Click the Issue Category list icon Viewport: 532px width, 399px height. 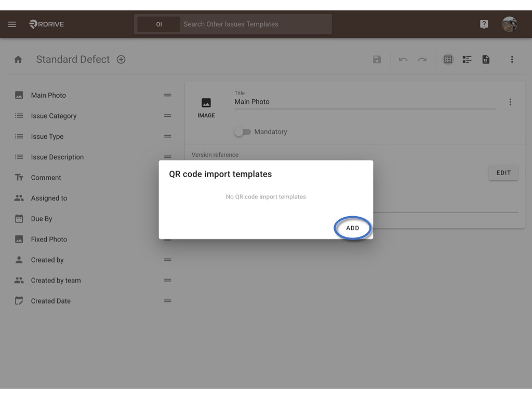click(x=19, y=116)
